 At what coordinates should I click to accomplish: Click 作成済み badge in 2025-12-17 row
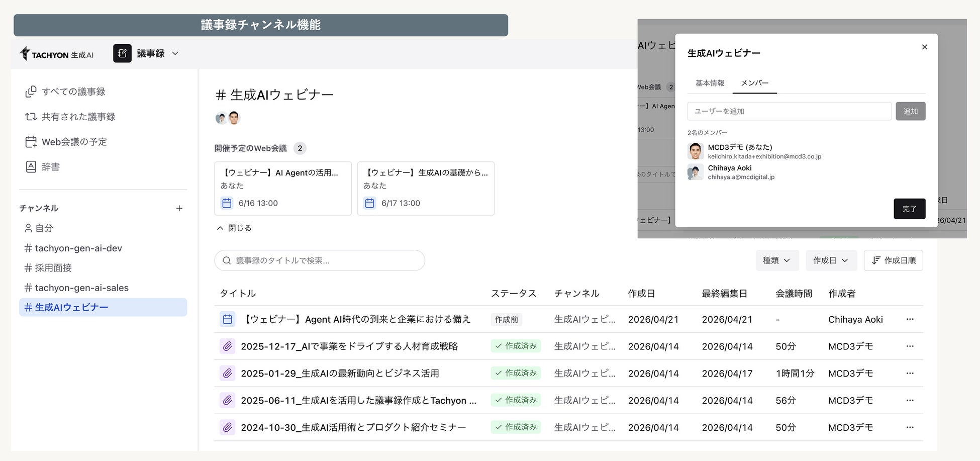[516, 346]
